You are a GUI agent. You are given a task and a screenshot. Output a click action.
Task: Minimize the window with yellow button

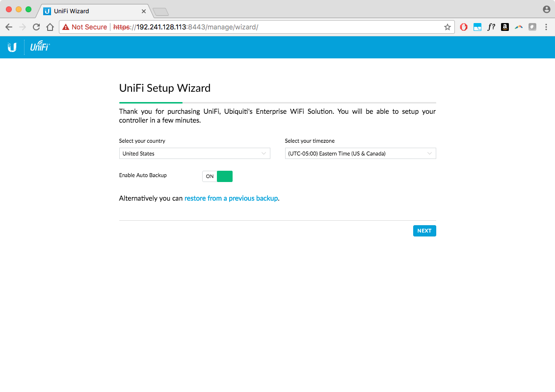(x=19, y=9)
